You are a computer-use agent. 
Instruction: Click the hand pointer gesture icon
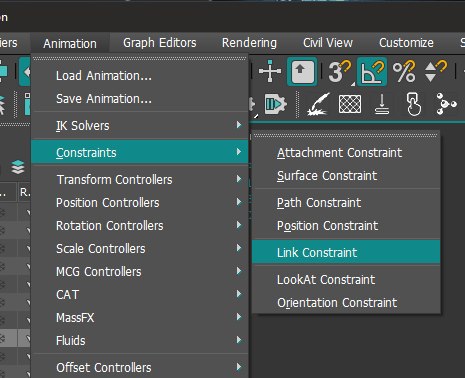coord(414,104)
